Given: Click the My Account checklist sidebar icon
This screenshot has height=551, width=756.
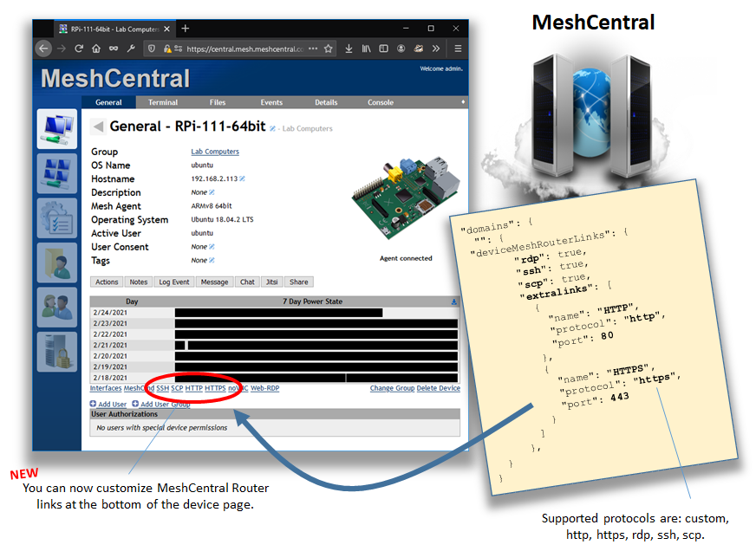Looking at the screenshot, I should coord(57,217).
